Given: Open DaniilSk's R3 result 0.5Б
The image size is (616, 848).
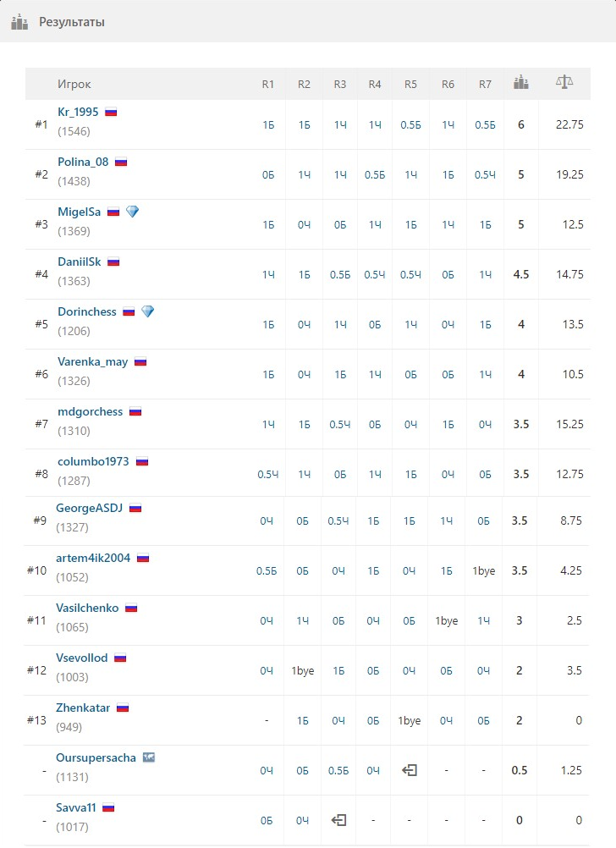Looking at the screenshot, I should tap(339, 275).
